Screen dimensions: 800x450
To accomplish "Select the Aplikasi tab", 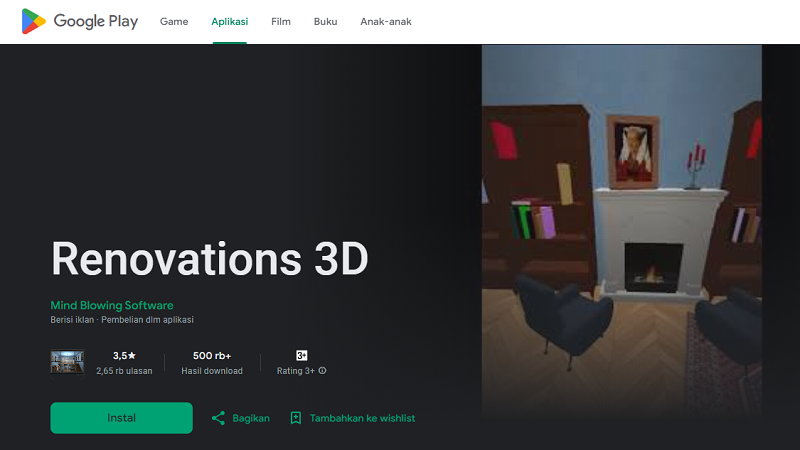I will [x=230, y=21].
